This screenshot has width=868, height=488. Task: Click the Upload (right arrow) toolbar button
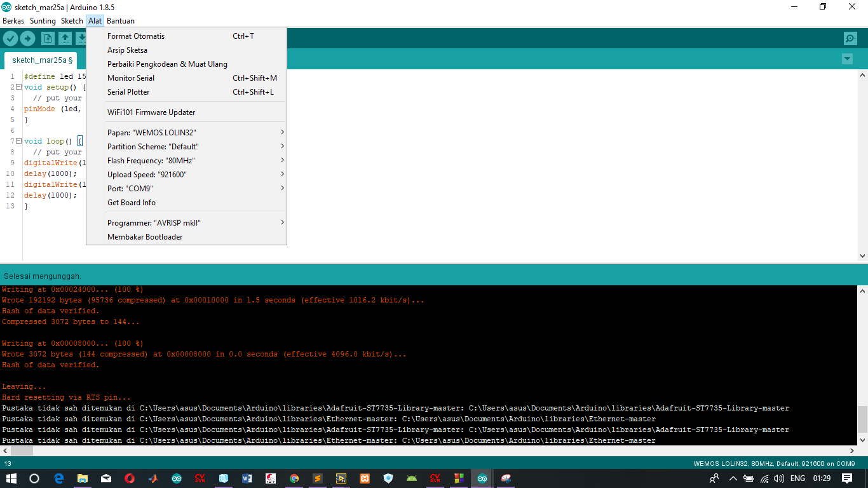27,39
